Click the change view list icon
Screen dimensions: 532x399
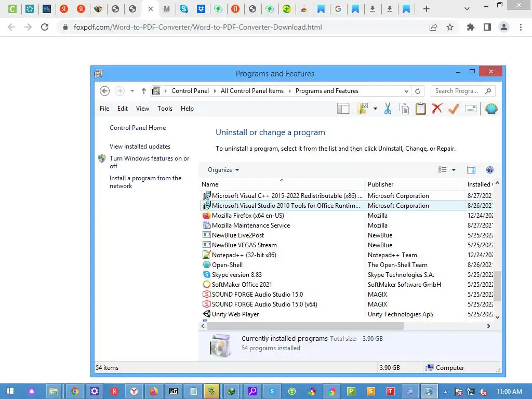tap(443, 170)
